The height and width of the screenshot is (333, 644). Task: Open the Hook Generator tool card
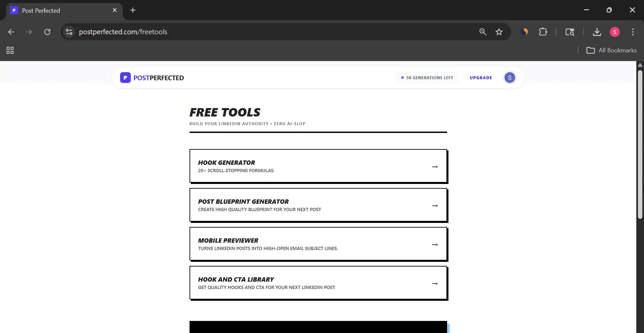point(318,166)
